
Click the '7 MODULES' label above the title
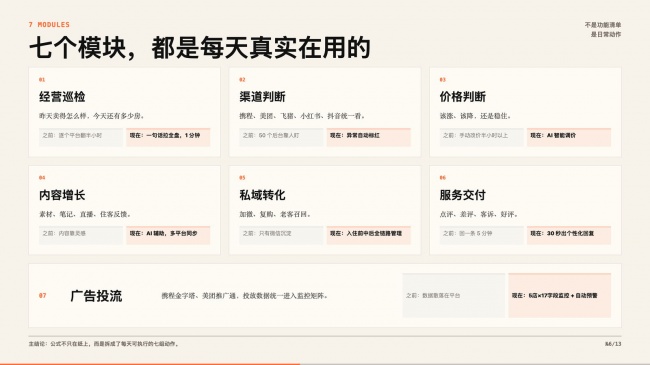tap(49, 25)
